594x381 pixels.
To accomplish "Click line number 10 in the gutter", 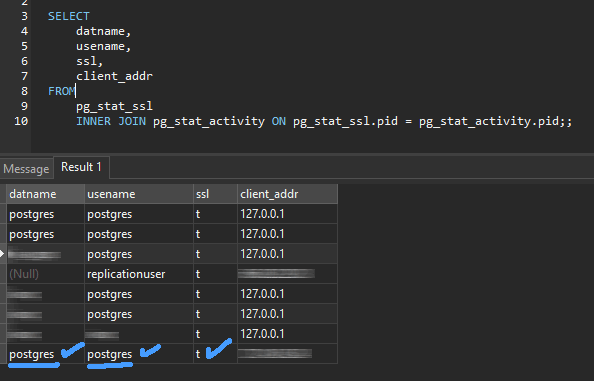I will point(21,121).
